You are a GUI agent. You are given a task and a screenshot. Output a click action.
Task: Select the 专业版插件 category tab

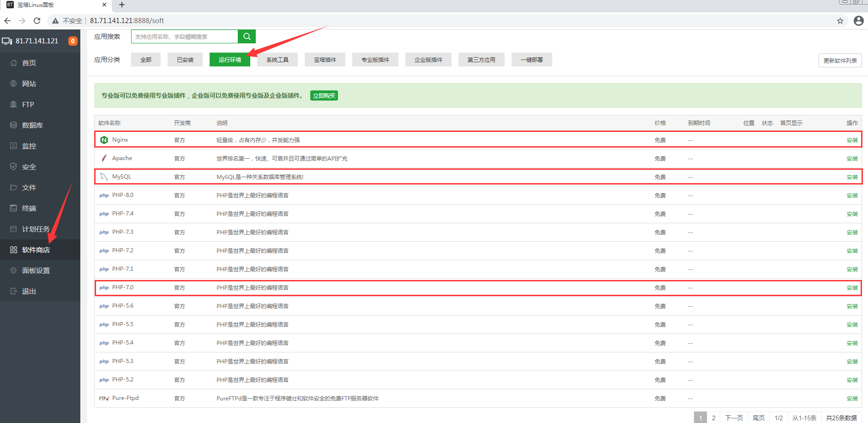[x=375, y=60]
